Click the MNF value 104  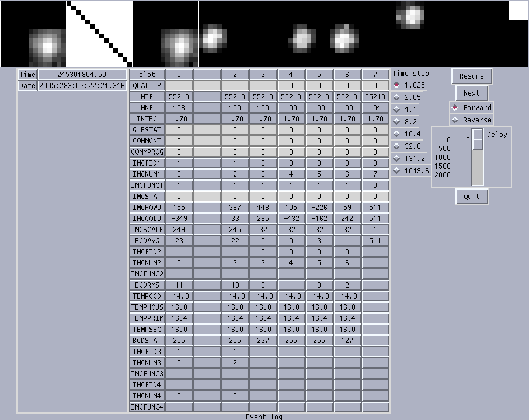[375, 108]
